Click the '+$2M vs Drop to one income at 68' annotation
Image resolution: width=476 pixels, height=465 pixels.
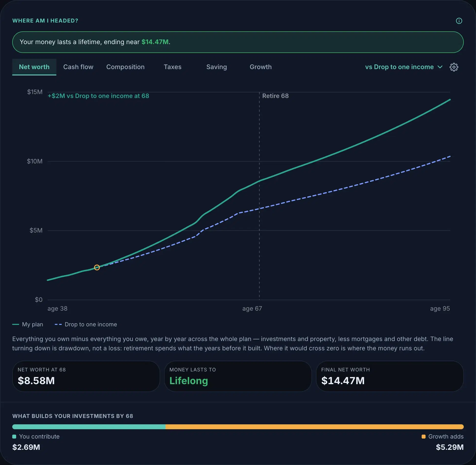tap(98, 96)
